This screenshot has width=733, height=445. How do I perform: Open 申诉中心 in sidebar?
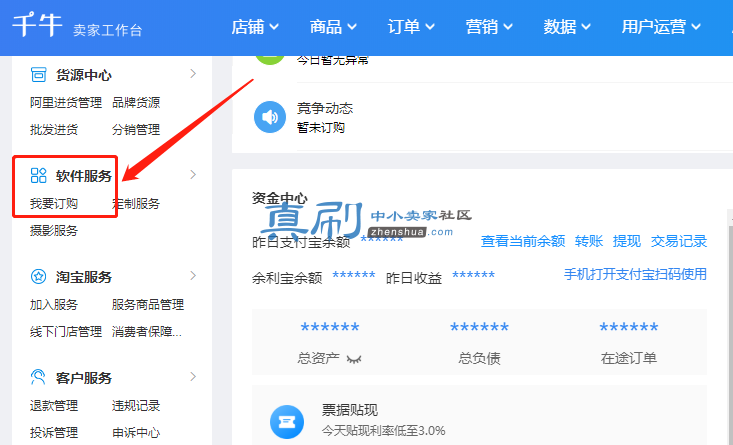point(136,433)
